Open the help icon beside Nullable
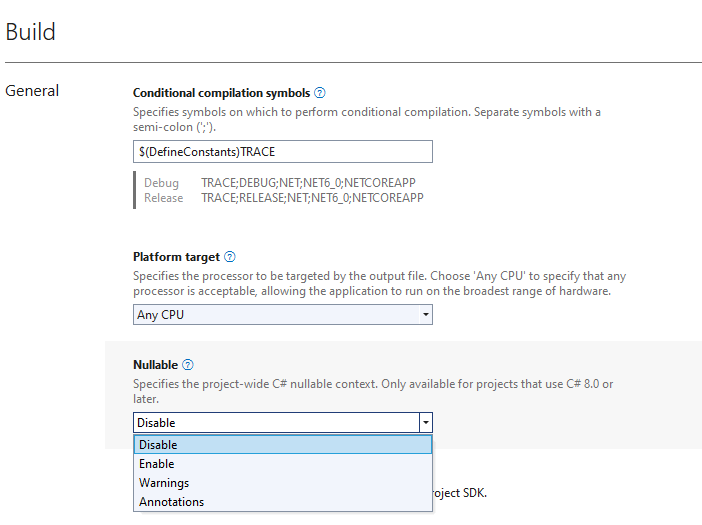 [x=188, y=365]
